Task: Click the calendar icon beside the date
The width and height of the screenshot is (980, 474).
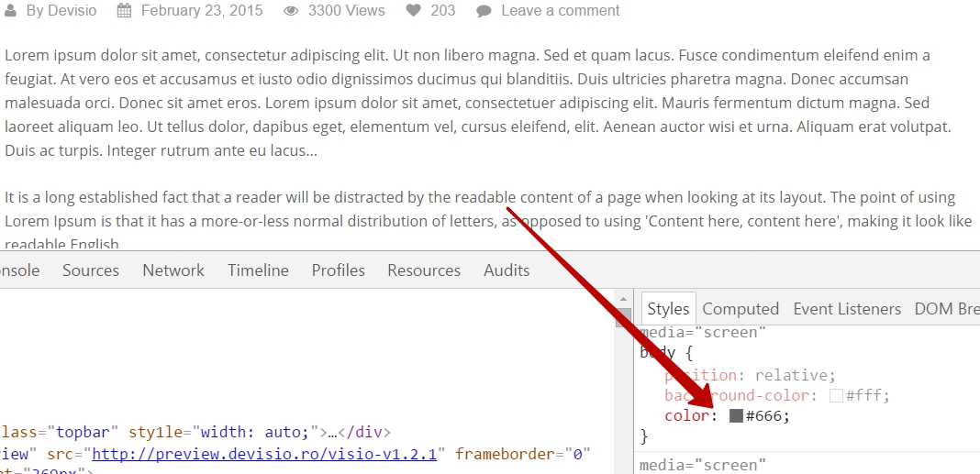Action: [x=124, y=11]
